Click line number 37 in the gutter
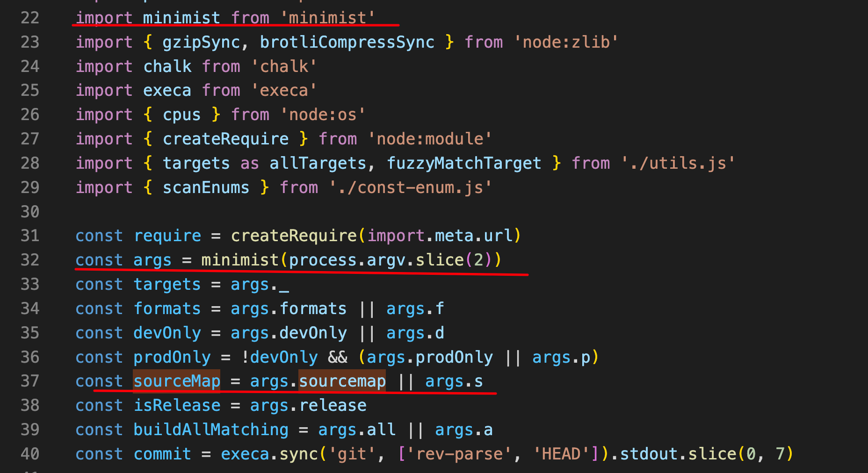868x473 pixels. click(30, 381)
